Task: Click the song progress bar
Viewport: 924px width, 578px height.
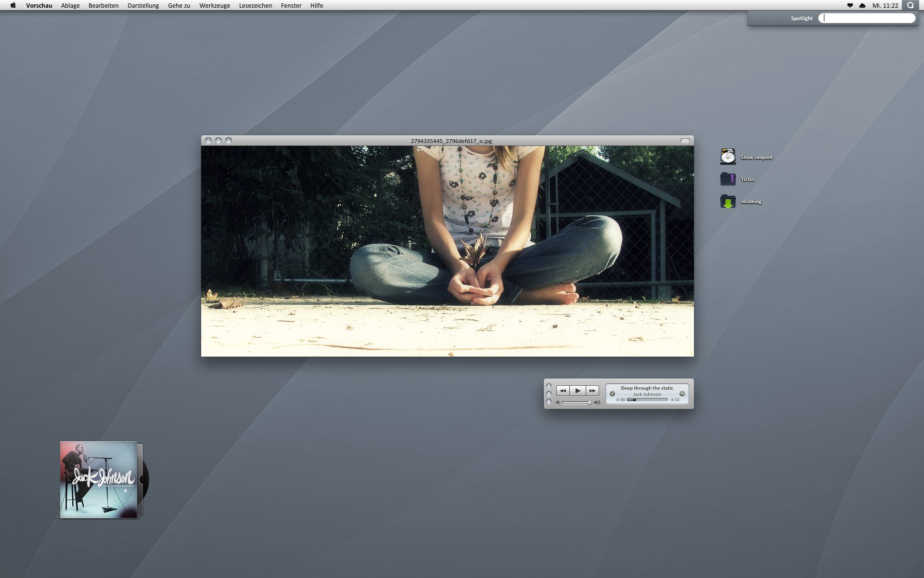Action: pyautogui.click(x=647, y=400)
